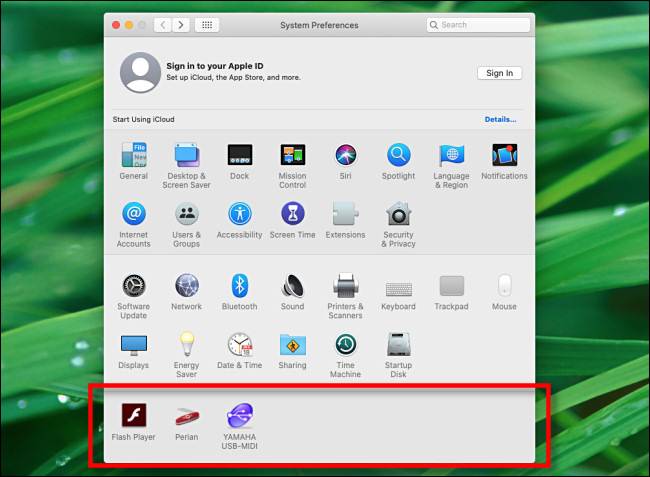This screenshot has width=650, height=477.
Task: Go forward with the right arrow button
Action: click(181, 25)
